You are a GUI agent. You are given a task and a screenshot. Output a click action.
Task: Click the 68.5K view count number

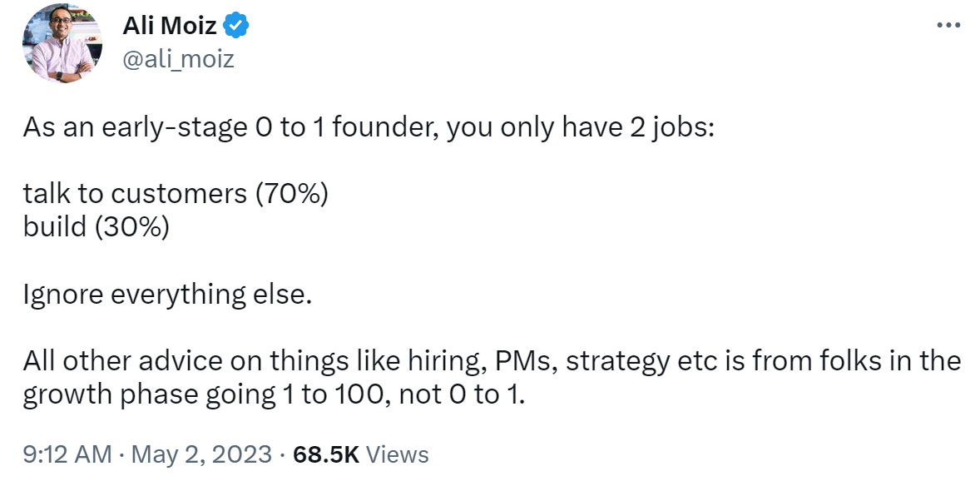(326, 454)
